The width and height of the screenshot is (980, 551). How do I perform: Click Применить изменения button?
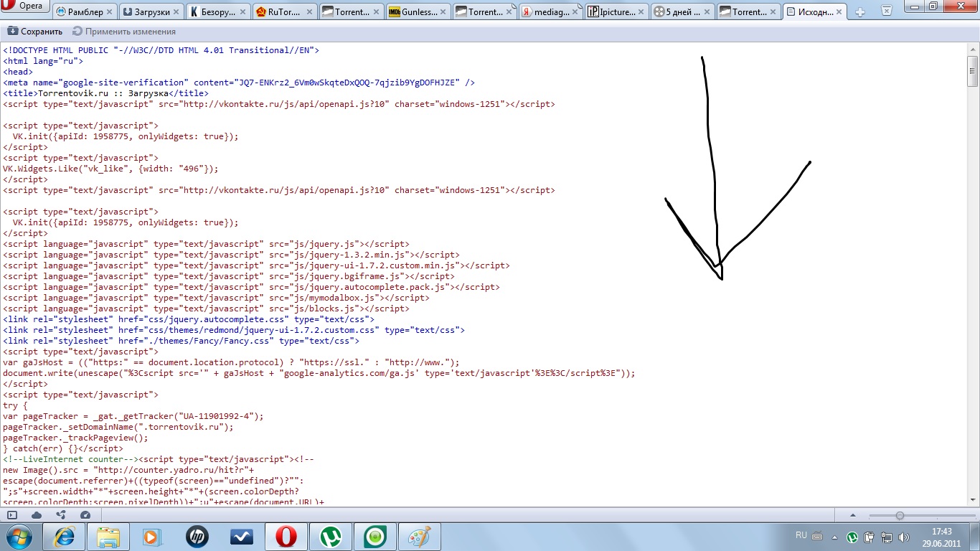(x=123, y=32)
